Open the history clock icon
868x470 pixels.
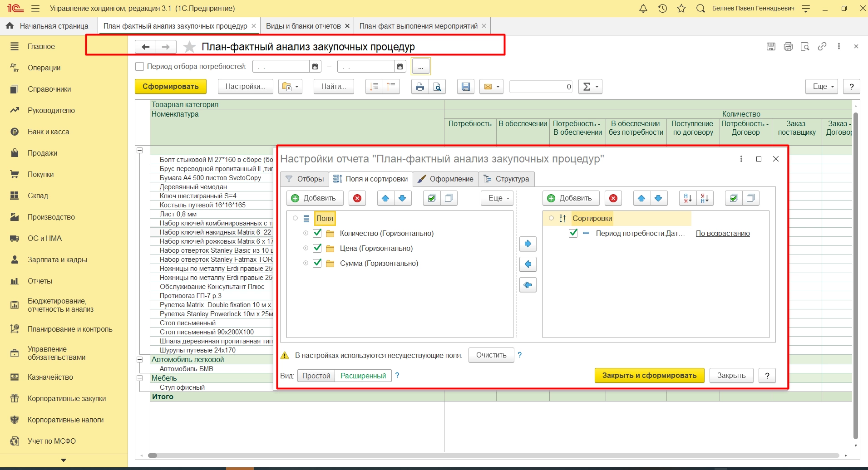662,9
